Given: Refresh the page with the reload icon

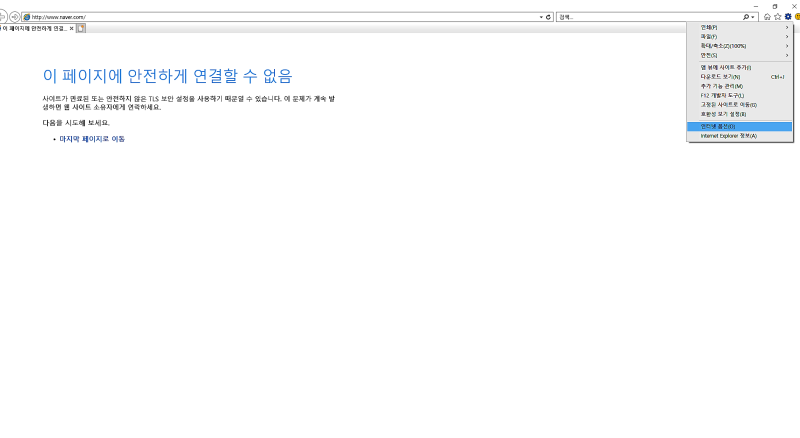Looking at the screenshot, I should pos(548,17).
